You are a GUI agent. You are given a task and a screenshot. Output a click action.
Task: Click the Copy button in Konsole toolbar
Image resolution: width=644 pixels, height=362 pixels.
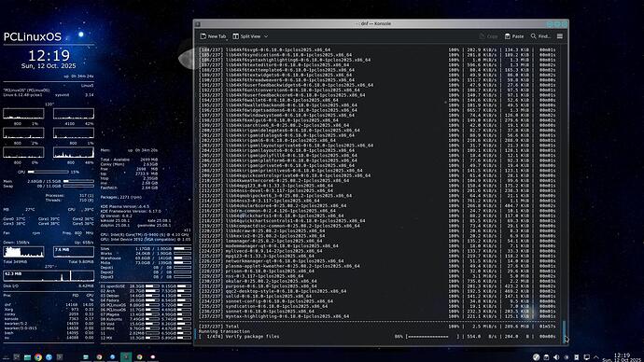488,36
